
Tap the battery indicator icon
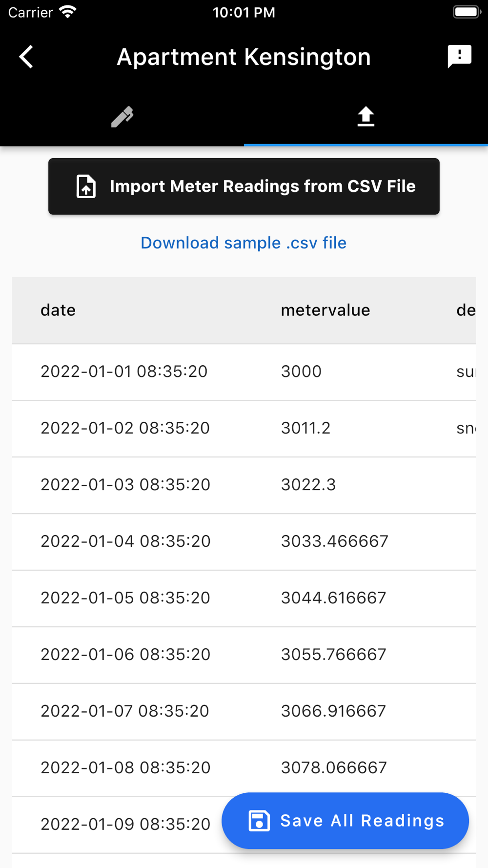click(467, 12)
